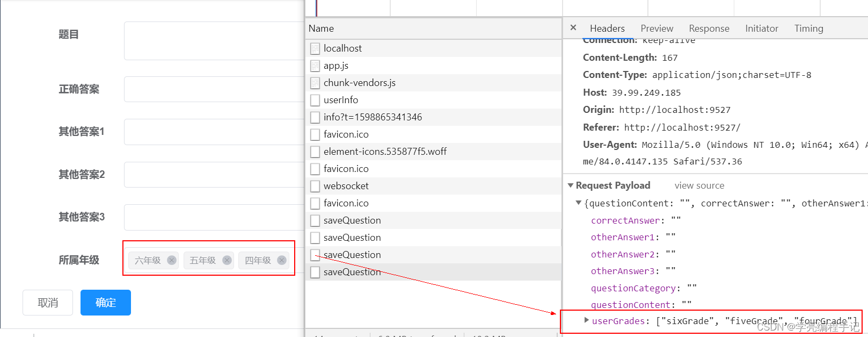The height and width of the screenshot is (337, 868).
Task: Open the Timing tab
Action: pos(809,28)
